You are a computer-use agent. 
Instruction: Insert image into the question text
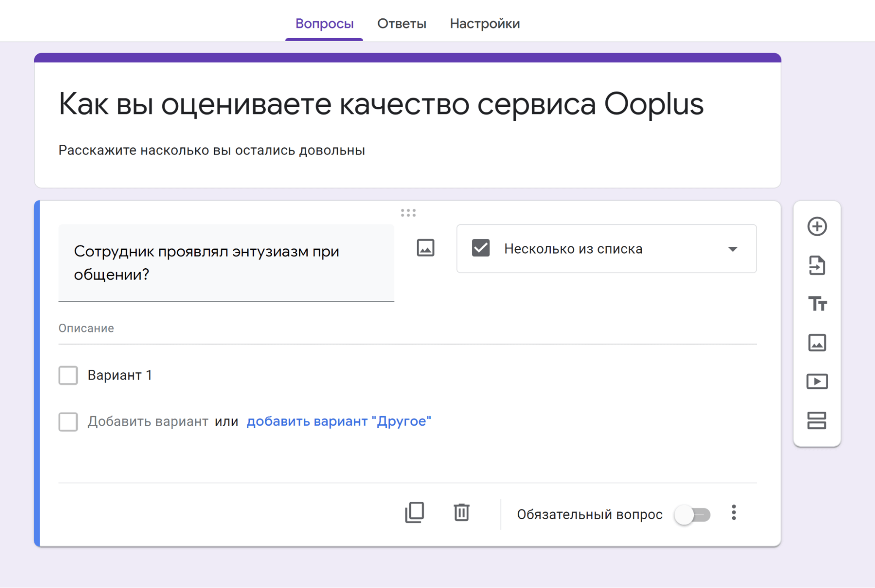pyautogui.click(x=425, y=248)
